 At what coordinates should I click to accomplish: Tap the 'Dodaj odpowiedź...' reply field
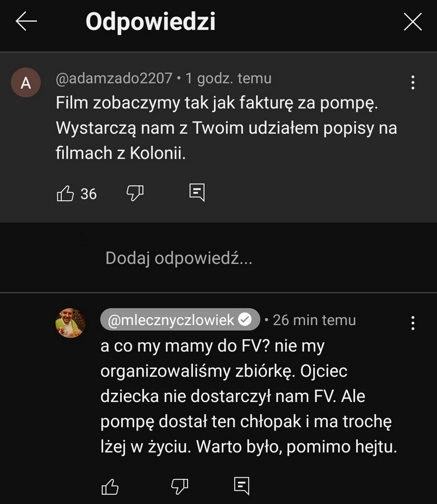point(178,259)
